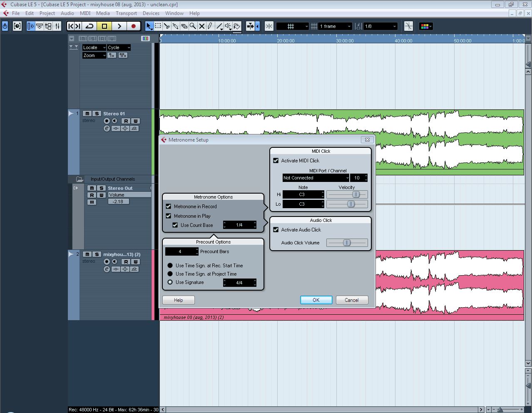Image resolution: width=532 pixels, height=413 pixels.
Task: Select the Draw pencil tool
Action: click(210, 26)
